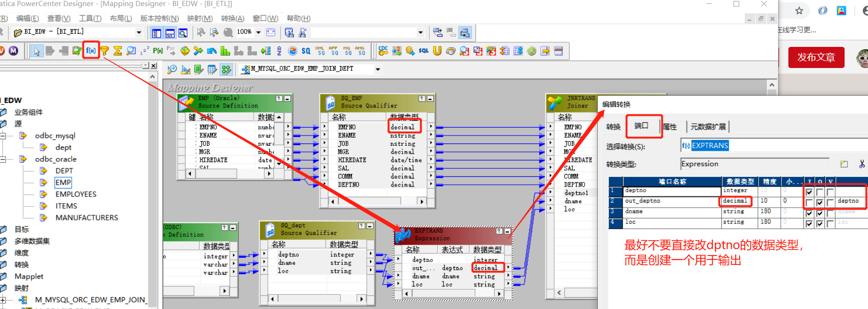Select the Router transformation green arrows icon

pos(198,51)
